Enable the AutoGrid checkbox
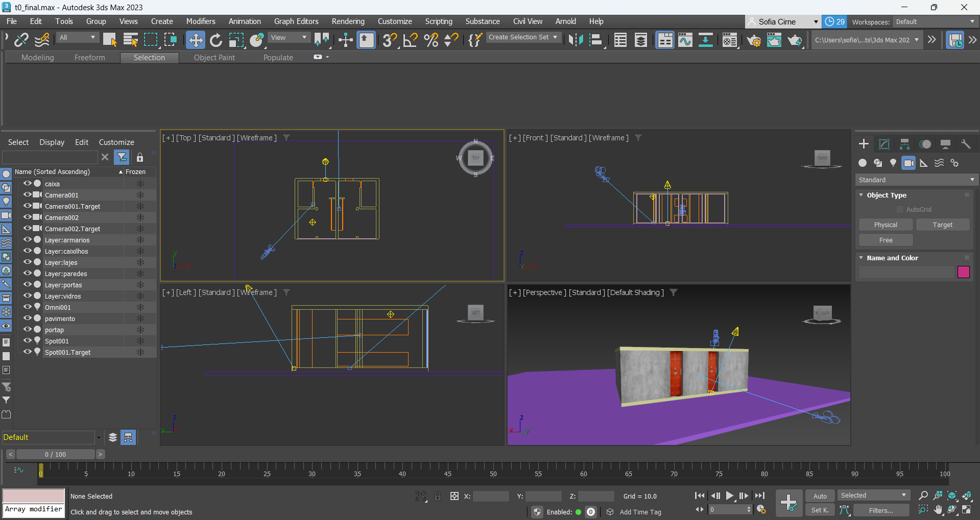 point(900,209)
